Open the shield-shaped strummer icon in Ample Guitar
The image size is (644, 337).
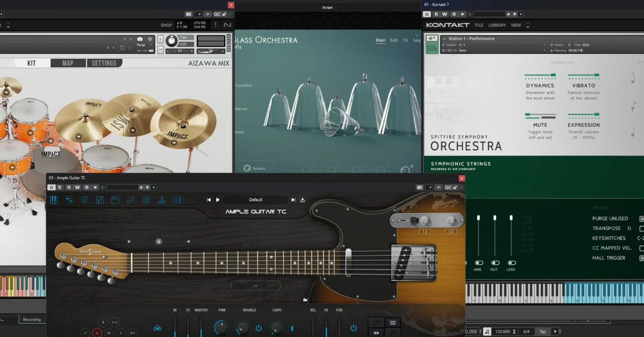click(x=85, y=200)
